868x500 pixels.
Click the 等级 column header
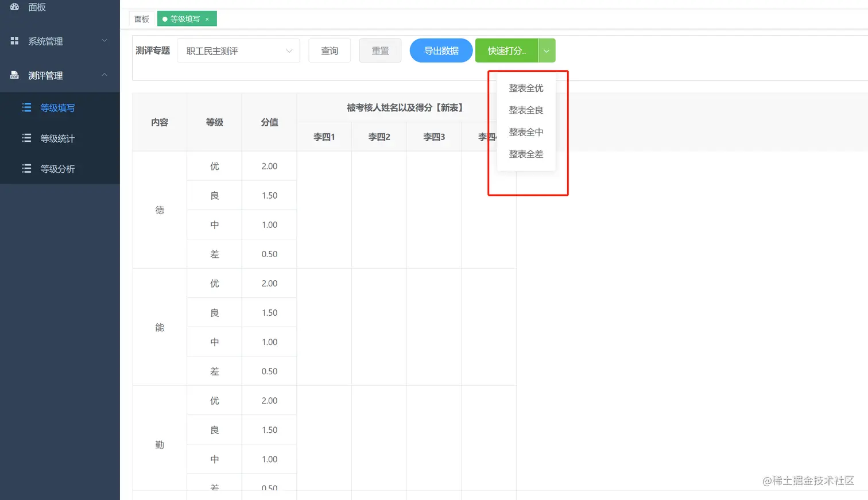[215, 122]
